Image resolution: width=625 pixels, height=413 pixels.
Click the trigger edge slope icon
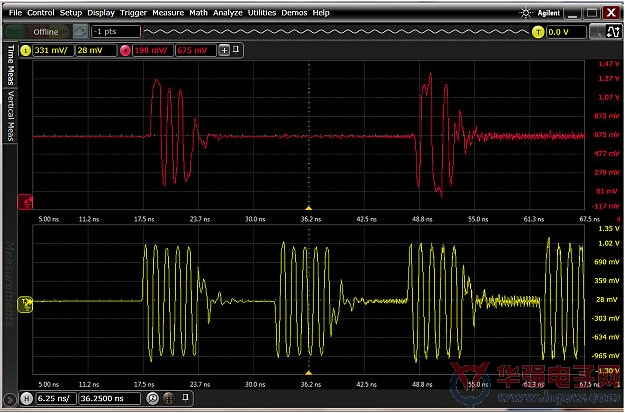click(x=613, y=32)
